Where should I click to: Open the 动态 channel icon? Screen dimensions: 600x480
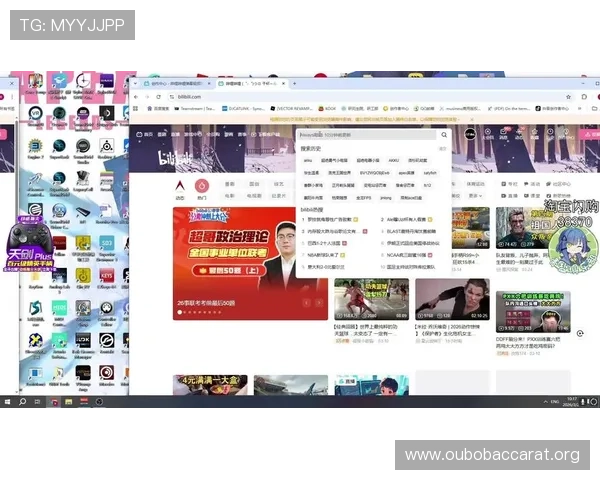pos(180,189)
